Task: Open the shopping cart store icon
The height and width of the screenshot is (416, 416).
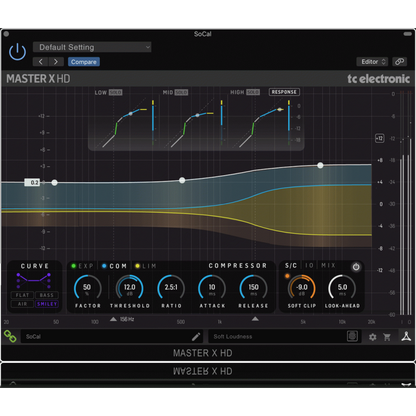Action: tap(387, 337)
